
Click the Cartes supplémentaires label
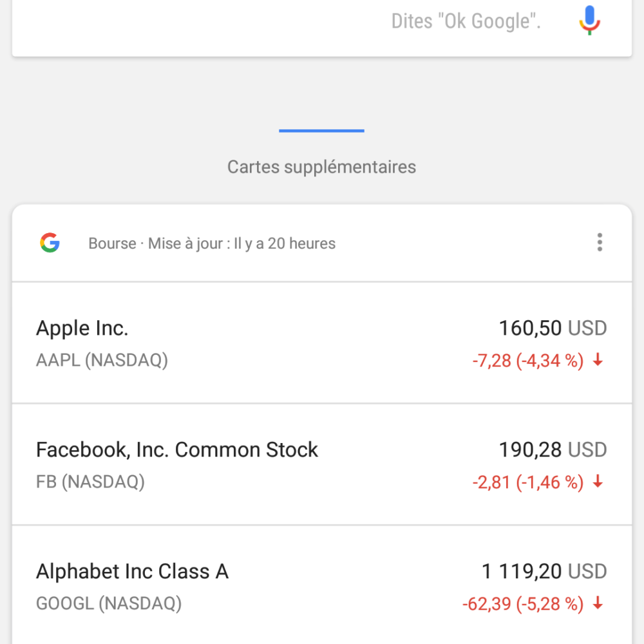coord(321,167)
